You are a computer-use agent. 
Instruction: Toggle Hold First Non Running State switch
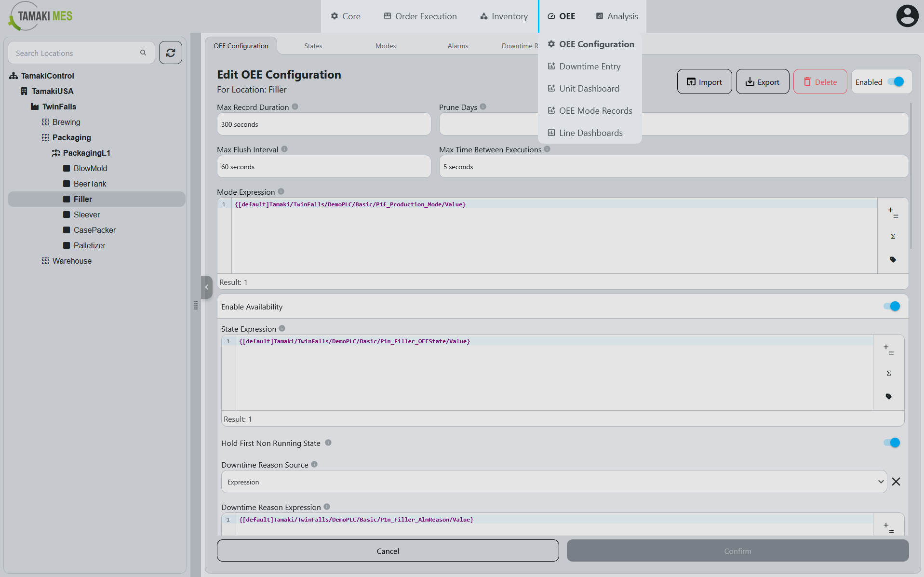click(892, 443)
